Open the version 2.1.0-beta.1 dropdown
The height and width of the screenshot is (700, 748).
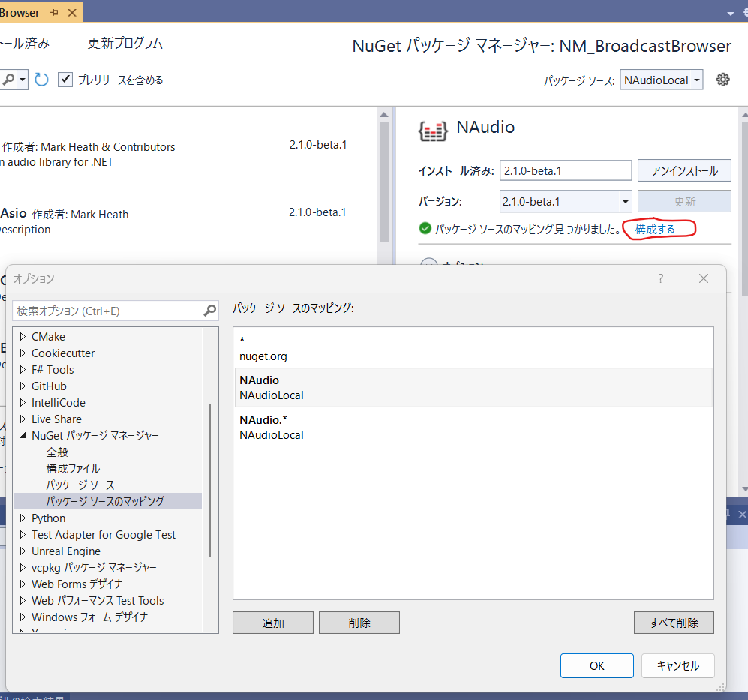coord(625,201)
